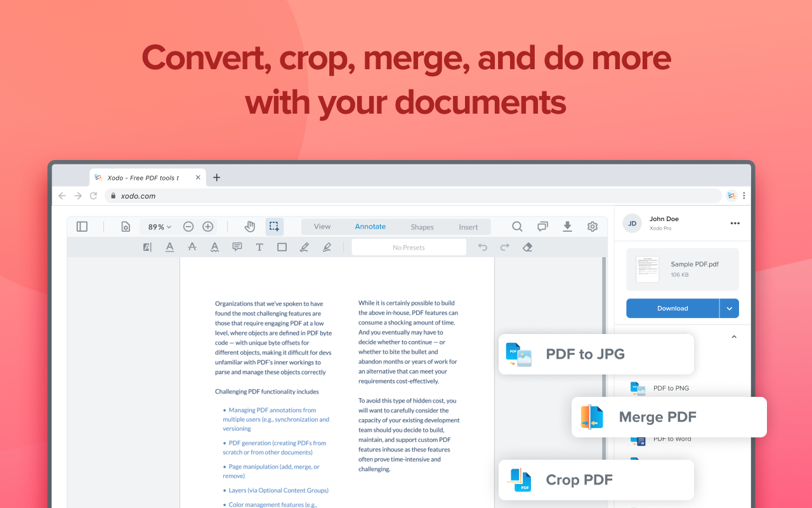Switch to the Shapes tab
This screenshot has width=812, height=508.
click(422, 227)
